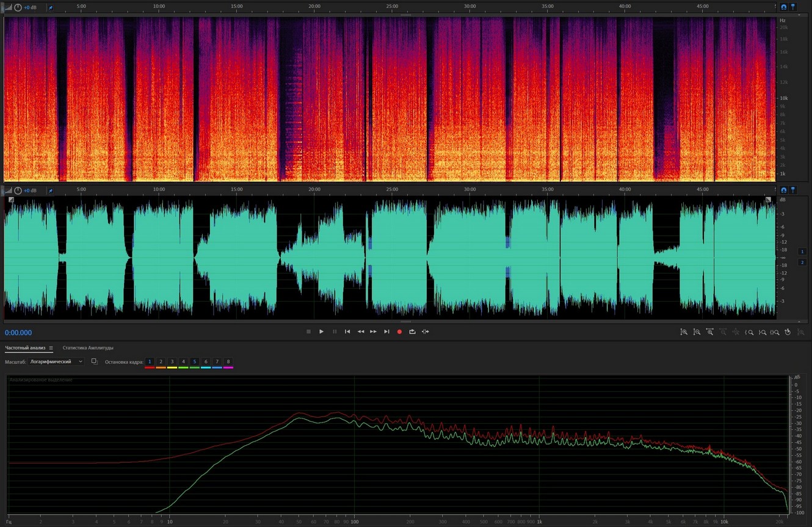This screenshot has width=812, height=527.
Task: Click Zoom In at In Point icon
Action: (749, 332)
